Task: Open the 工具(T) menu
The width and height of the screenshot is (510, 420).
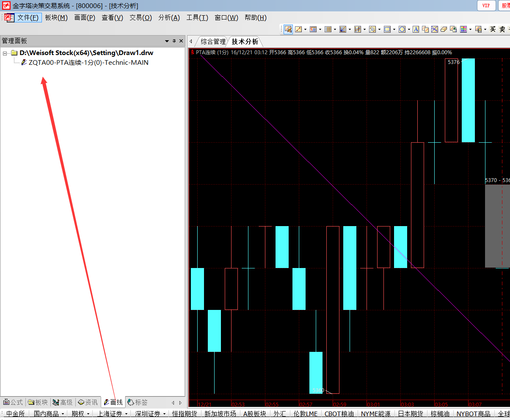Action: tap(197, 17)
